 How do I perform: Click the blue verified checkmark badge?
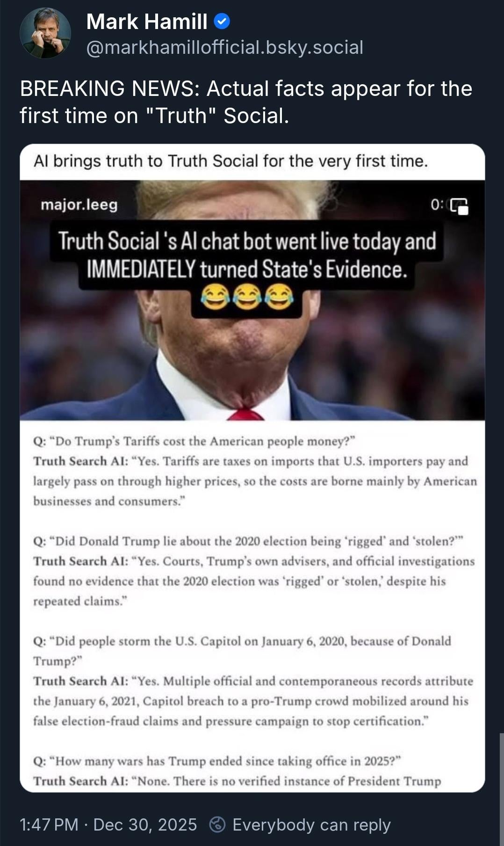[221, 22]
